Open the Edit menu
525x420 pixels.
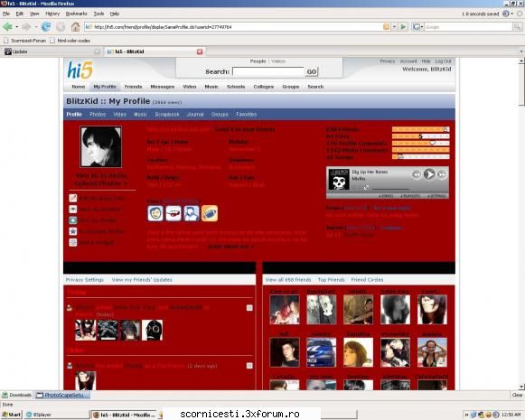(19, 14)
